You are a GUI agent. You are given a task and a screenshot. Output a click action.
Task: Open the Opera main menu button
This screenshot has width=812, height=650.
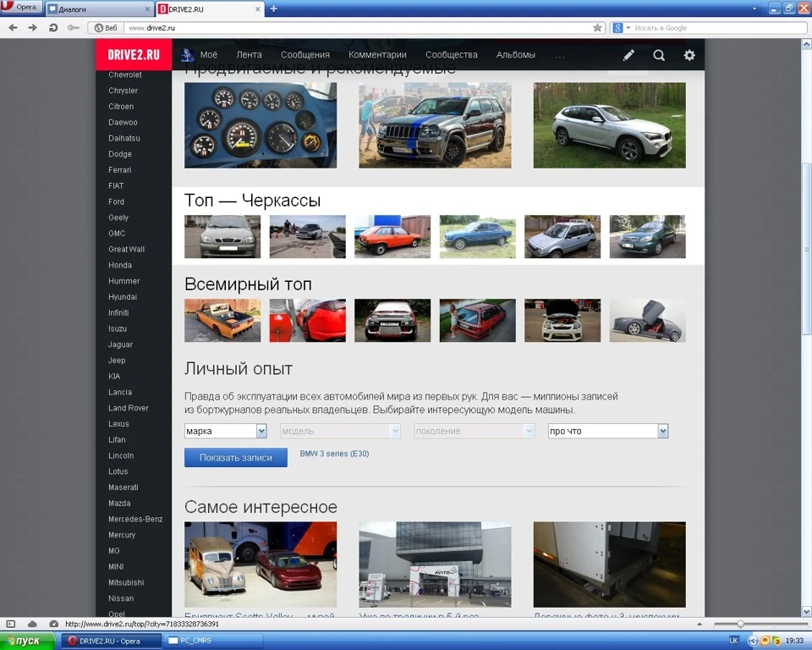pos(22,8)
